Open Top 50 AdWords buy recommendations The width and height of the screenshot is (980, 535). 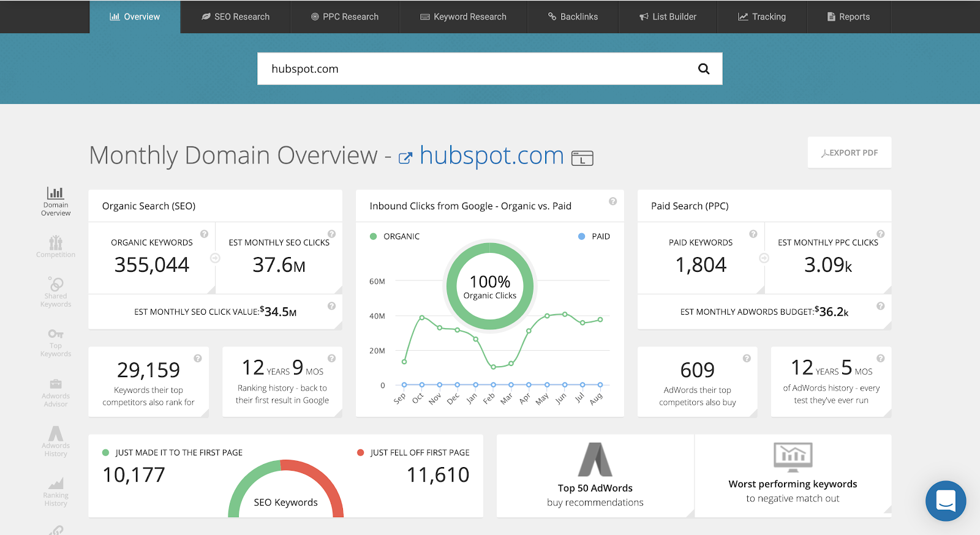[x=595, y=476]
